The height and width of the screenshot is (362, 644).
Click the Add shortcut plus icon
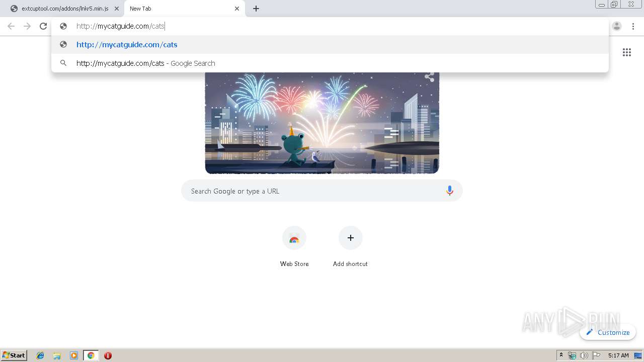click(351, 238)
